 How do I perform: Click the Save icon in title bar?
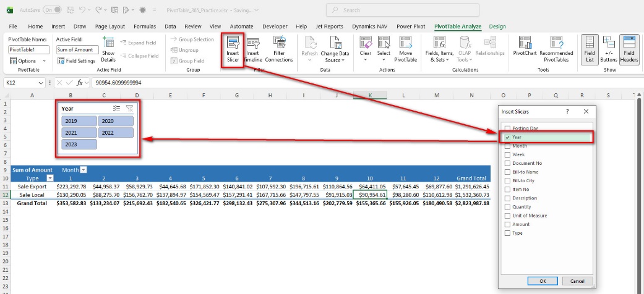pyautogui.click(x=71, y=9)
